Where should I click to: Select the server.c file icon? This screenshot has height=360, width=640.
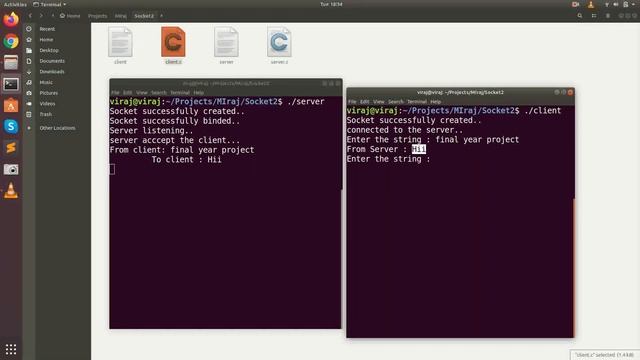(x=279, y=42)
